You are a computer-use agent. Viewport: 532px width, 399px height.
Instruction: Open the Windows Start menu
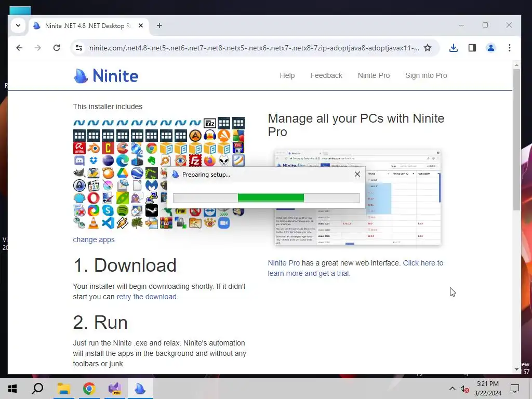(x=12, y=389)
